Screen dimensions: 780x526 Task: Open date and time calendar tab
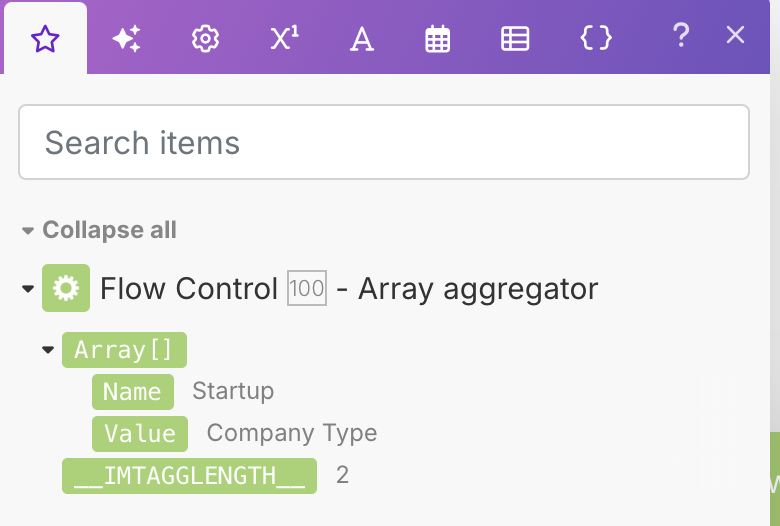tap(437, 39)
